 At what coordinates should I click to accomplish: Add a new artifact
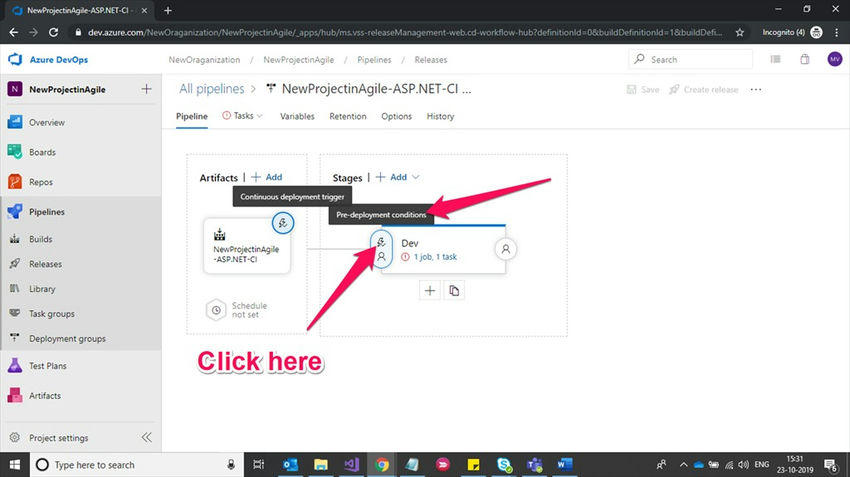267,177
